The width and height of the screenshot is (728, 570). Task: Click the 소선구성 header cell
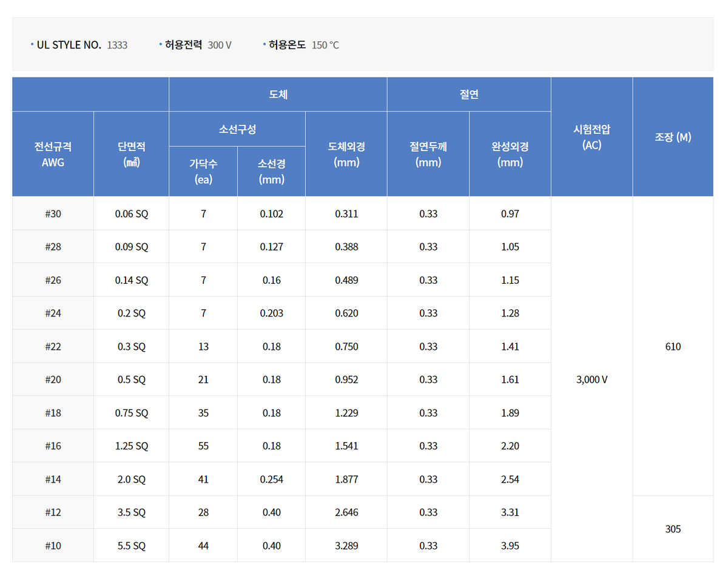(x=237, y=129)
